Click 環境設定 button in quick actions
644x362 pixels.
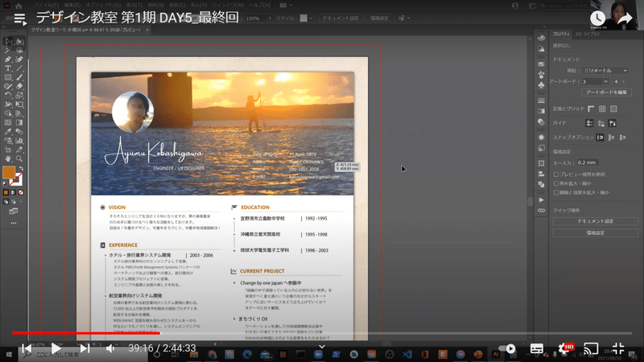pos(595,232)
